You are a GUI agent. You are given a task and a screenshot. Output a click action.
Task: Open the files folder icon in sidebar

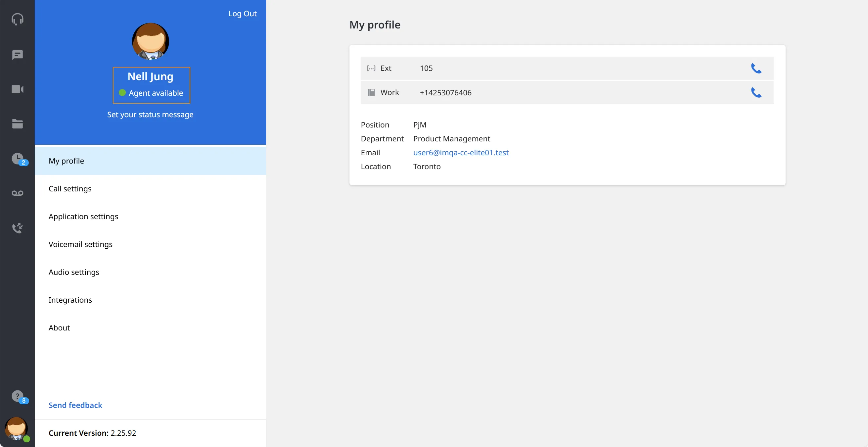[18, 124]
